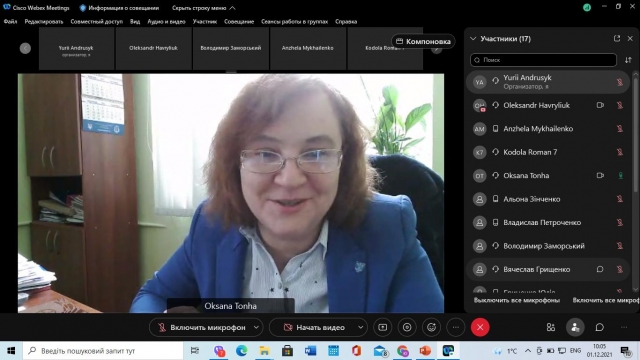Click Включить все микрофоны button
The image size is (640, 360).
pyautogui.click(x=606, y=300)
